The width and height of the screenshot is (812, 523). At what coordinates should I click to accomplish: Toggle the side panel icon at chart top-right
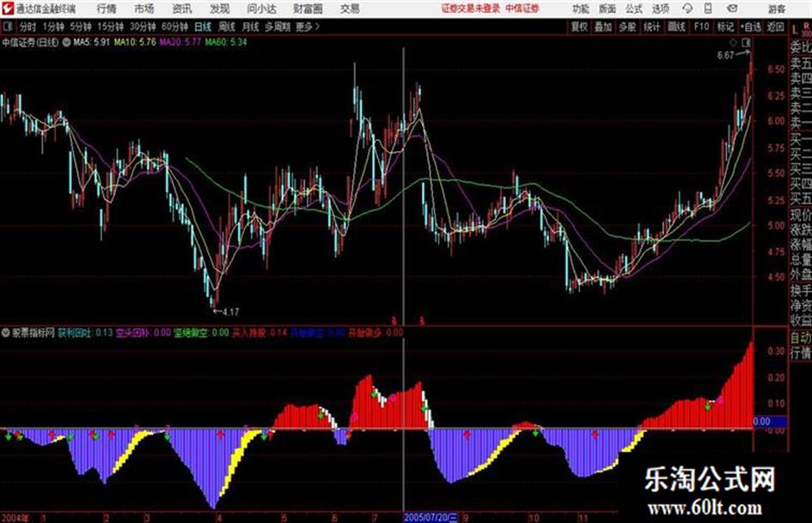(x=746, y=42)
